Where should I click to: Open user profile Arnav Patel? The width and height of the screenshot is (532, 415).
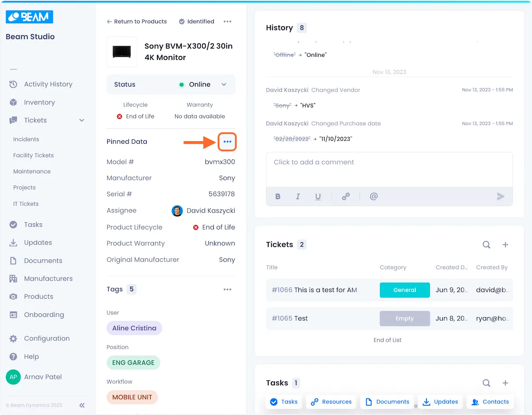pos(34,377)
